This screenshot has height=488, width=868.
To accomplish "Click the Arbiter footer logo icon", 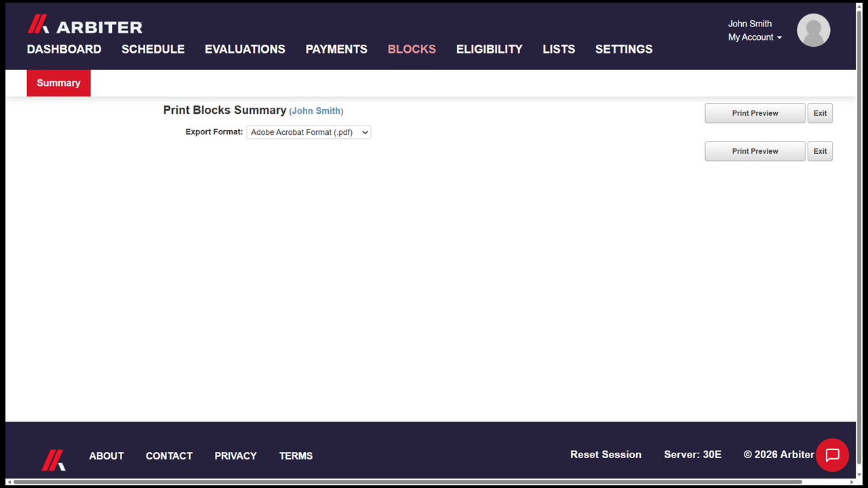I will click(x=54, y=460).
